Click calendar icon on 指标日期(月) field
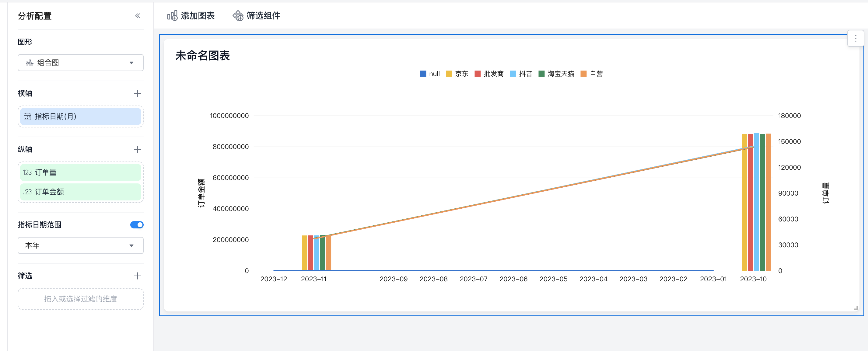Viewport: 868px width, 351px height. pos(27,116)
